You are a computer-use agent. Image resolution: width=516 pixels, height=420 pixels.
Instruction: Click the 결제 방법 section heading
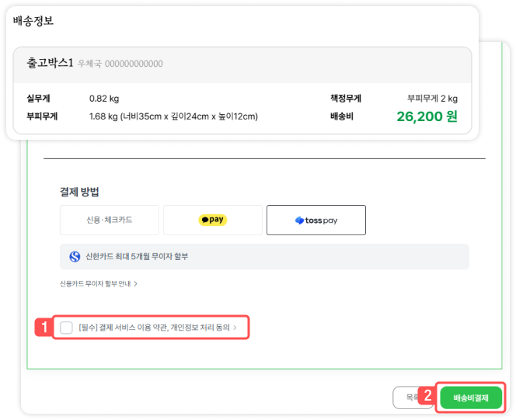(x=79, y=192)
